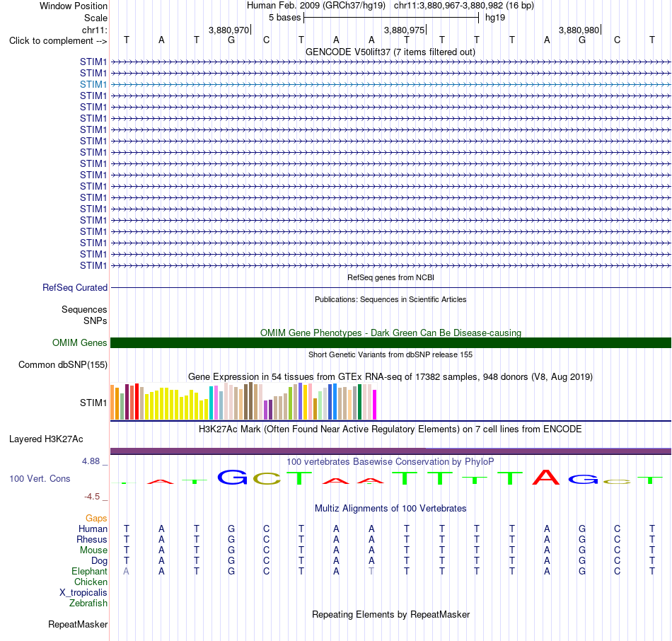This screenshot has height=641, width=672.
Task: Click the 'X_tropicalis' alignment row label
Action: pos(83,593)
